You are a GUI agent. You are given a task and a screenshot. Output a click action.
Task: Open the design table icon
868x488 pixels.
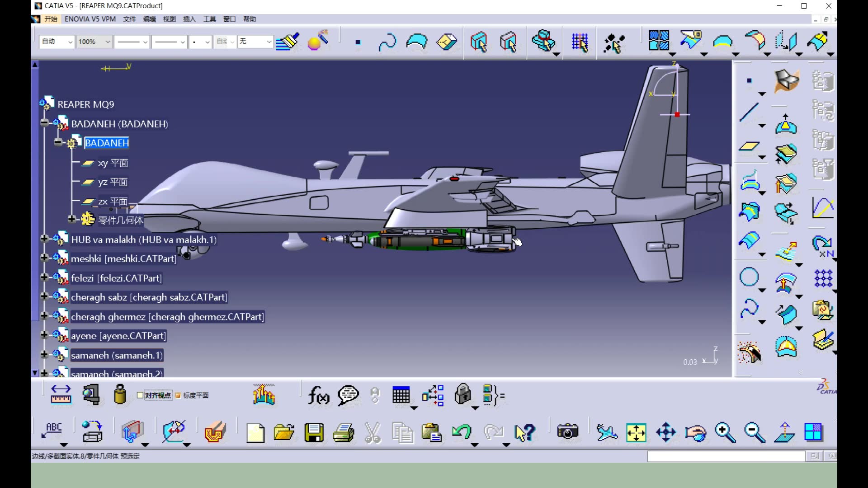pos(401,395)
